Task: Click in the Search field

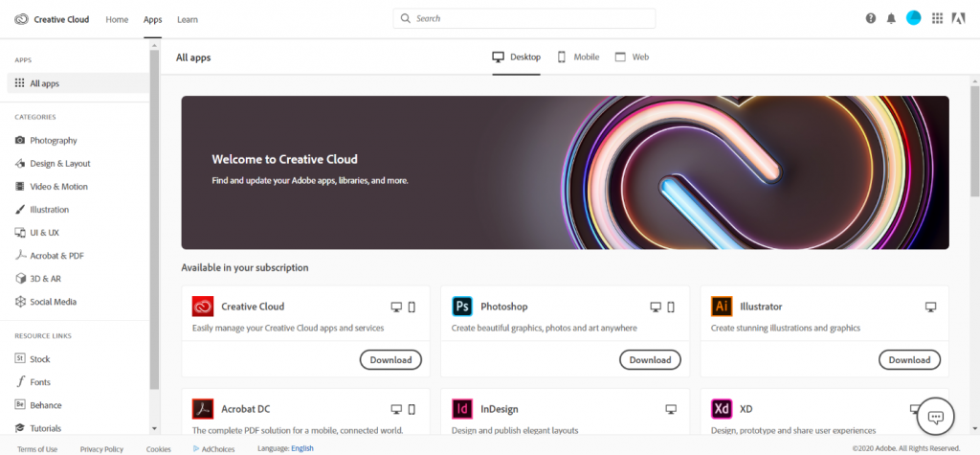Action: [524, 18]
